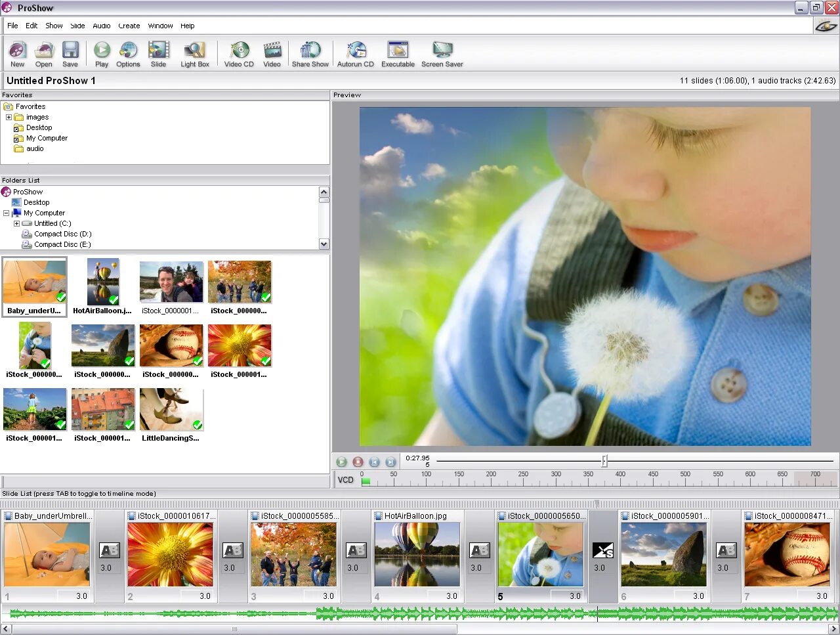Image resolution: width=840 pixels, height=635 pixels.
Task: Click the green VCD size indicator bar
Action: [366, 481]
